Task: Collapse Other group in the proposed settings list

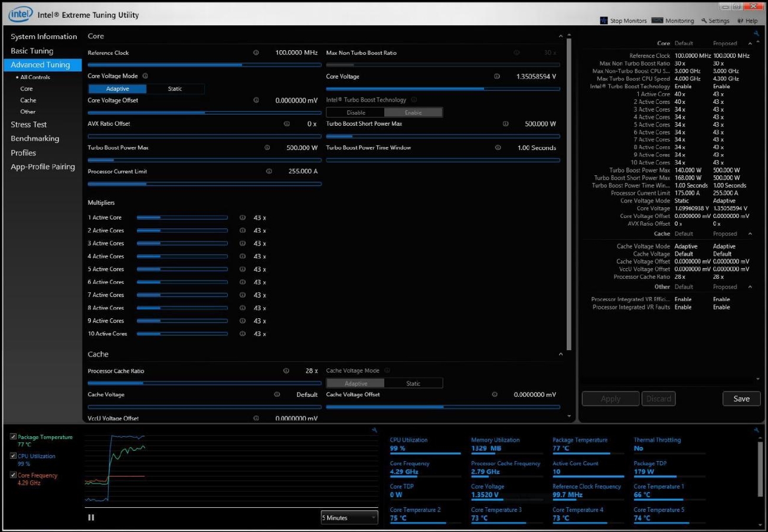Action: 750,287
